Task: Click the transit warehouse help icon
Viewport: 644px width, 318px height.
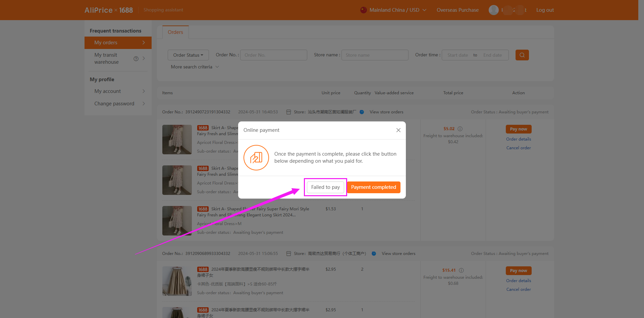Action: [136, 59]
